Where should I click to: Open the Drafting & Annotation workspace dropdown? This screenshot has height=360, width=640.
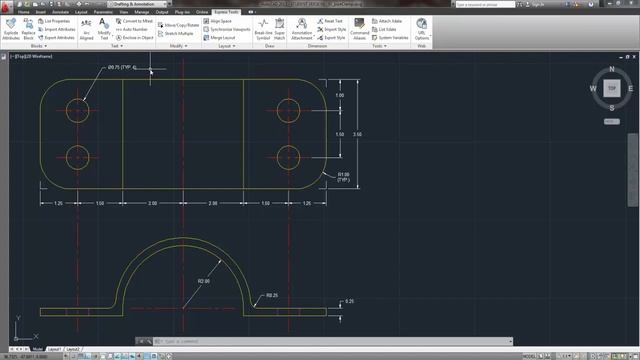click(x=137, y=4)
